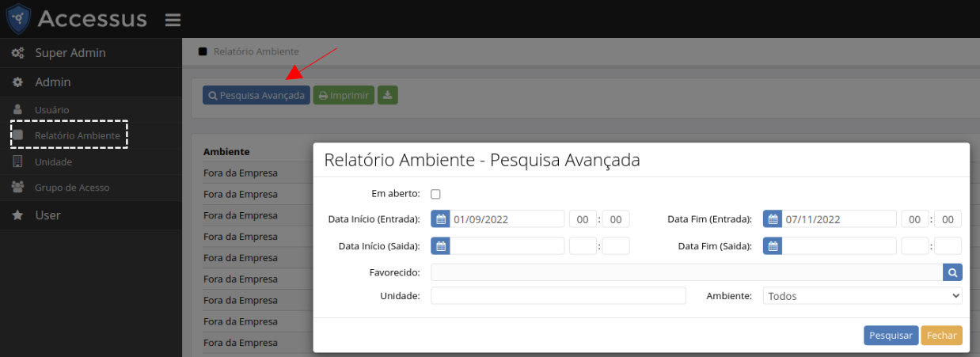
Task: Open calendar for Data Fim (Entrada)
Action: (773, 219)
